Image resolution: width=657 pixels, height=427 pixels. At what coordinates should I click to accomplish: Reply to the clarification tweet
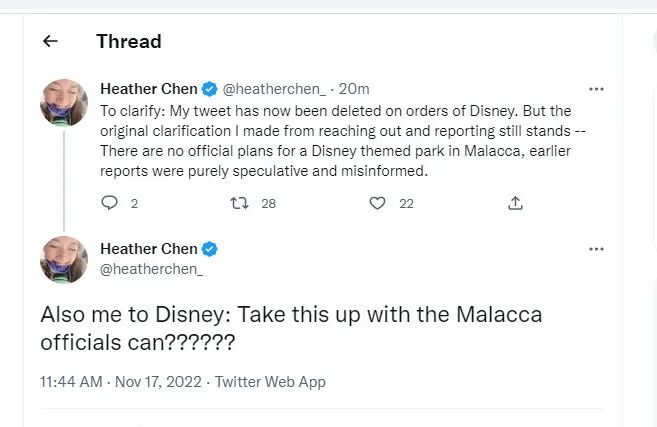[110, 203]
